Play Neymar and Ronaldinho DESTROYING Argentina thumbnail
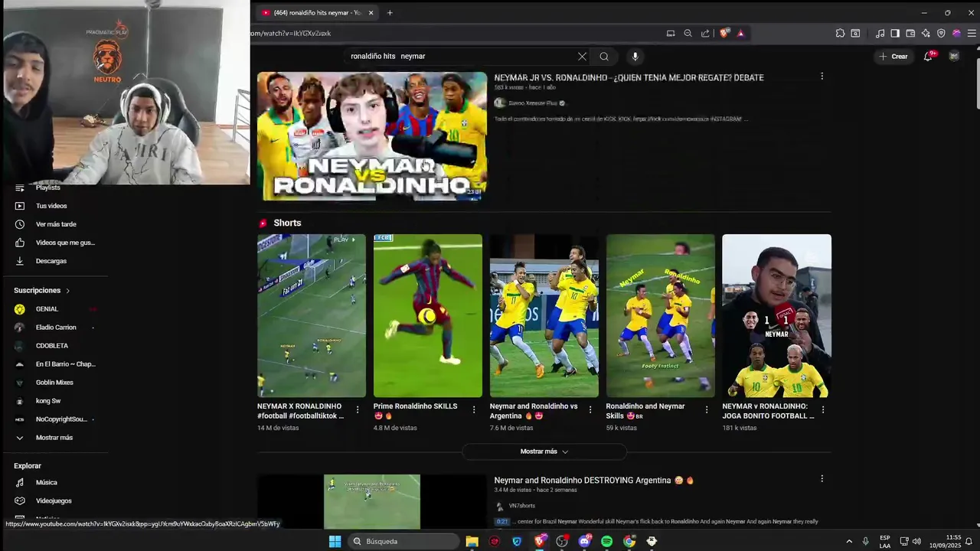980x551 pixels. tap(372, 502)
